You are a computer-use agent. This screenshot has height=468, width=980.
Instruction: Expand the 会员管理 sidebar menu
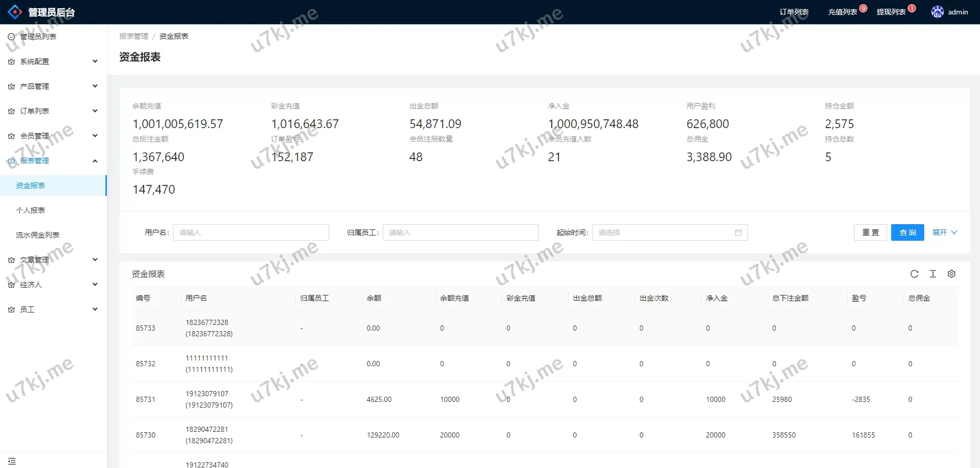(x=53, y=136)
